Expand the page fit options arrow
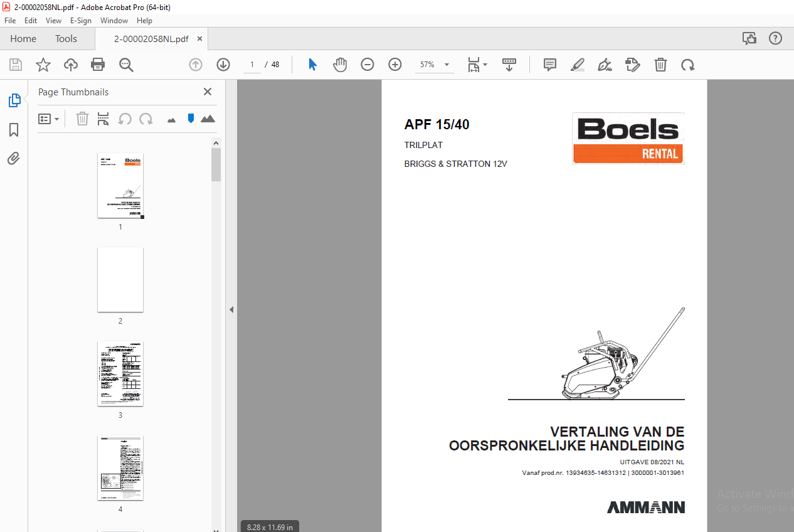The height and width of the screenshot is (532, 794). click(x=485, y=65)
